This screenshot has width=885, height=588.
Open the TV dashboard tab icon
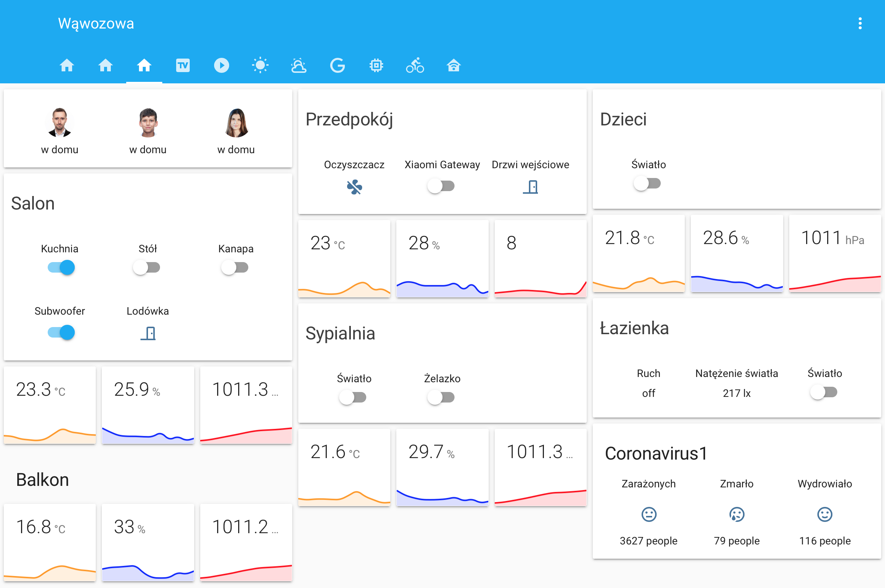coord(183,65)
